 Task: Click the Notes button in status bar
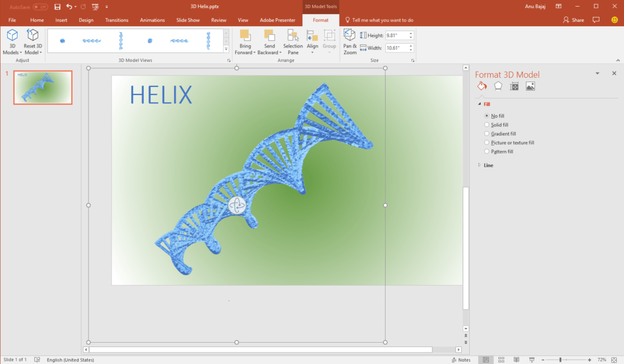(461, 360)
